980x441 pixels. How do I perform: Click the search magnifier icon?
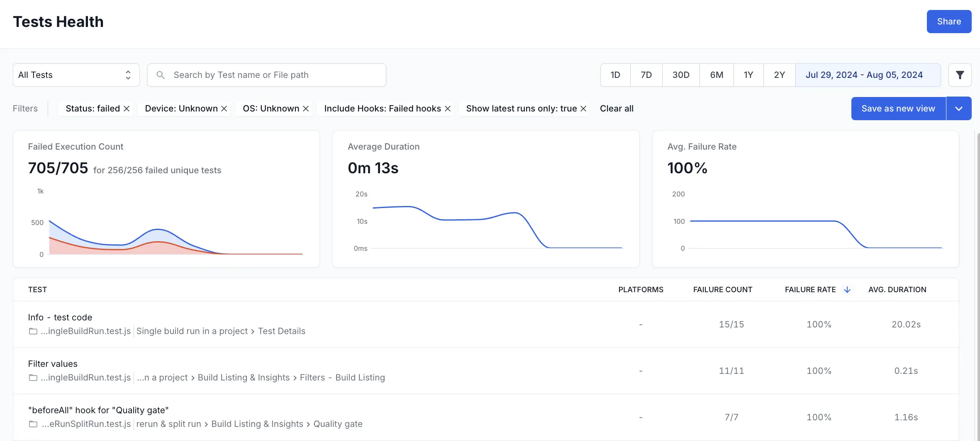161,75
